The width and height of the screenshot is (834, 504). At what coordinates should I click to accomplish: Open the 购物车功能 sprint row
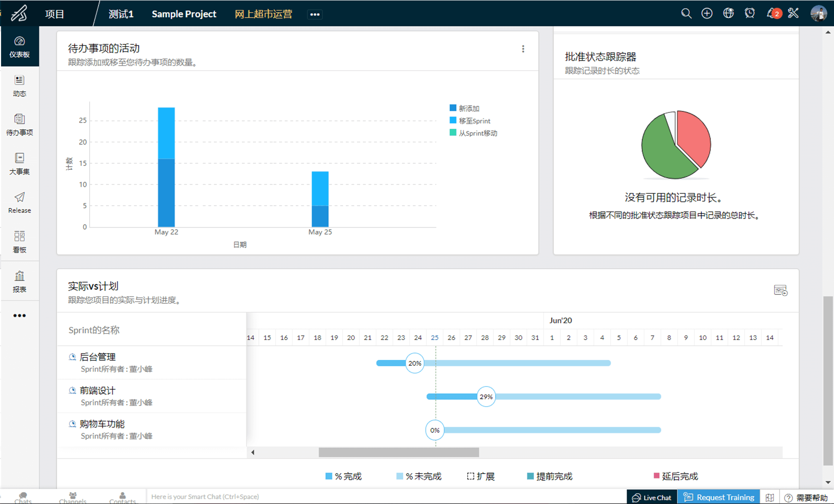(151, 430)
